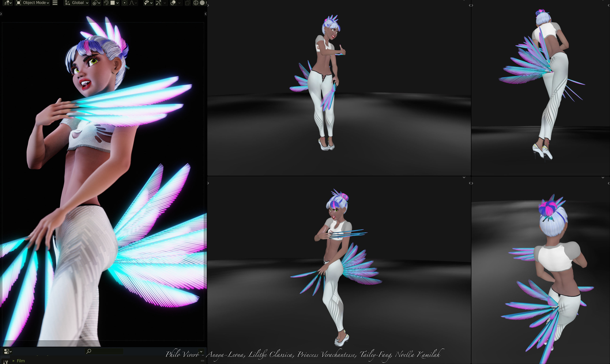Open the properties options dropdown chevron

[201, 351]
